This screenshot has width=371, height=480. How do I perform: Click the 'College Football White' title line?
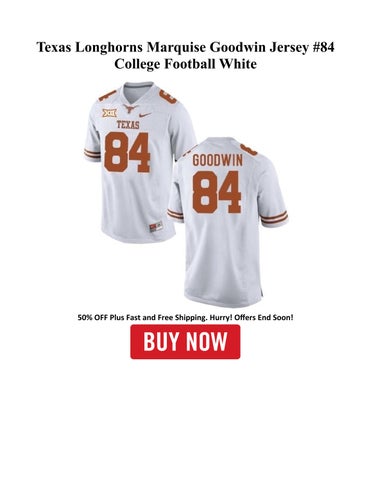pyautogui.click(x=185, y=63)
